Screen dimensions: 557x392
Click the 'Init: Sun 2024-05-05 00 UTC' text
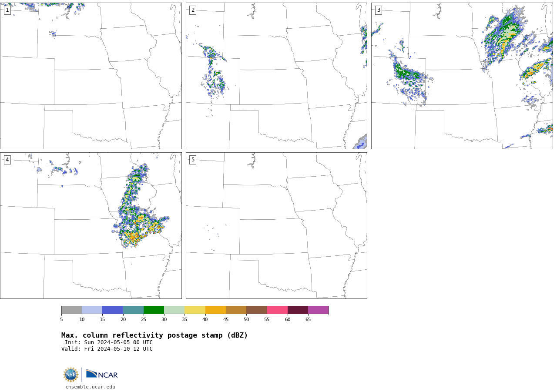[x=109, y=342]
